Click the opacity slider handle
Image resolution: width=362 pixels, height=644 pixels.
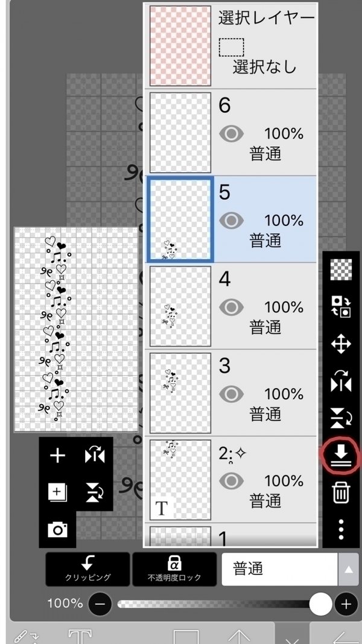coord(320,604)
